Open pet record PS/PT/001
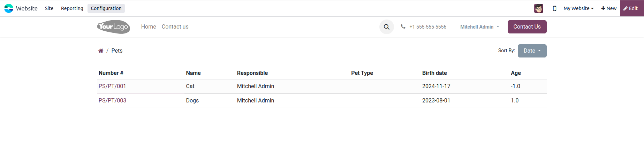 point(112,86)
